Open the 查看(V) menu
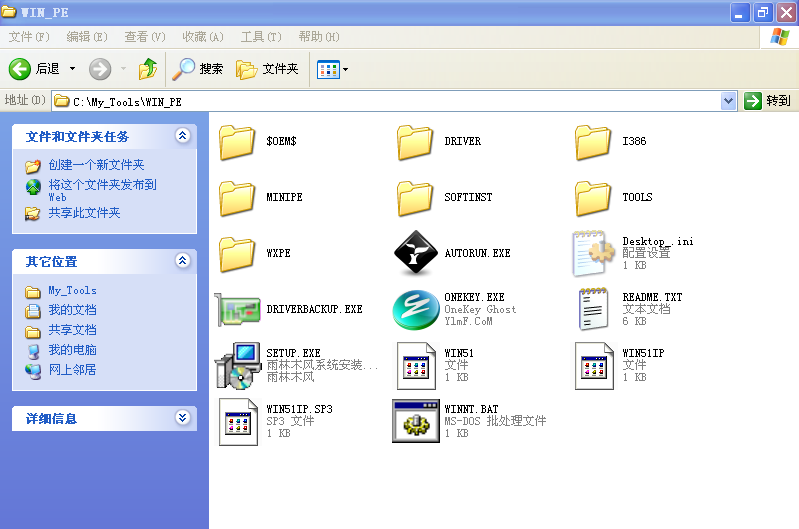Image resolution: width=799 pixels, height=529 pixels. [145, 37]
